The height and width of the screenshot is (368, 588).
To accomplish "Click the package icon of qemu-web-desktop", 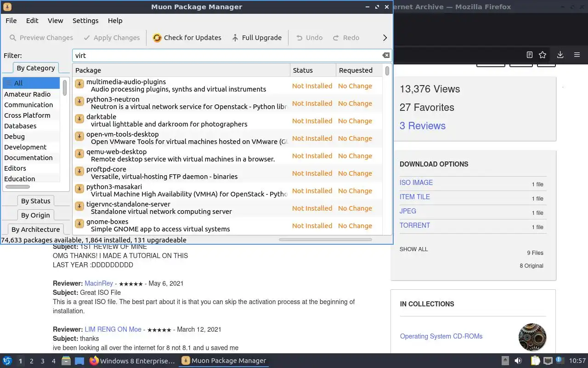I will [x=79, y=154].
